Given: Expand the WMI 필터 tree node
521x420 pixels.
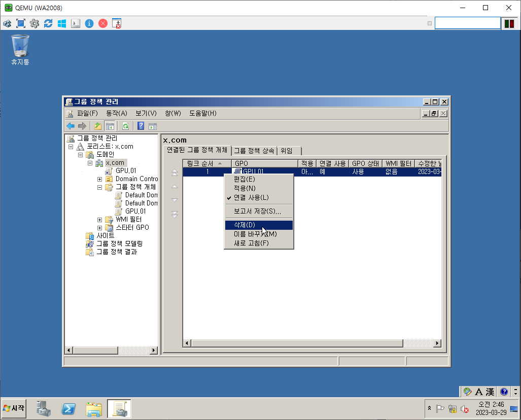Looking at the screenshot, I should [99, 220].
